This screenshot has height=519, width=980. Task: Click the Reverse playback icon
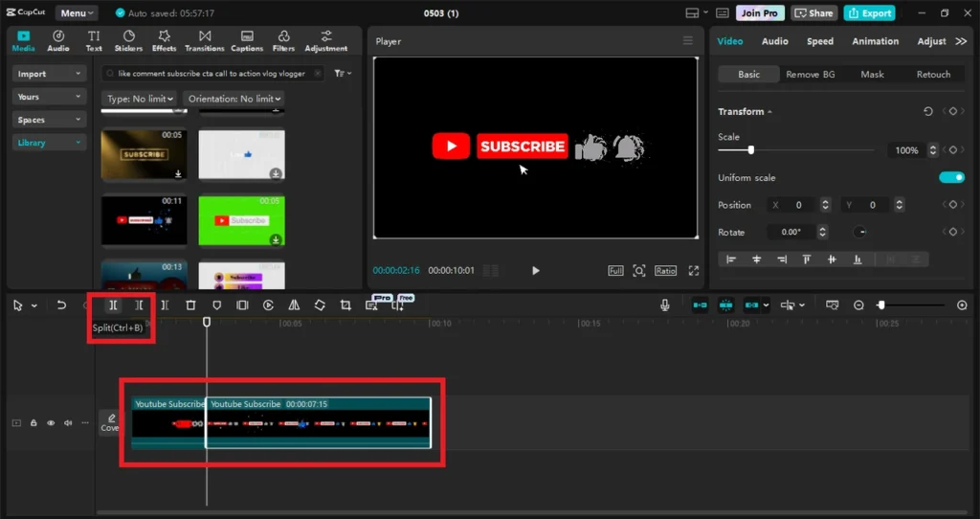[268, 305]
